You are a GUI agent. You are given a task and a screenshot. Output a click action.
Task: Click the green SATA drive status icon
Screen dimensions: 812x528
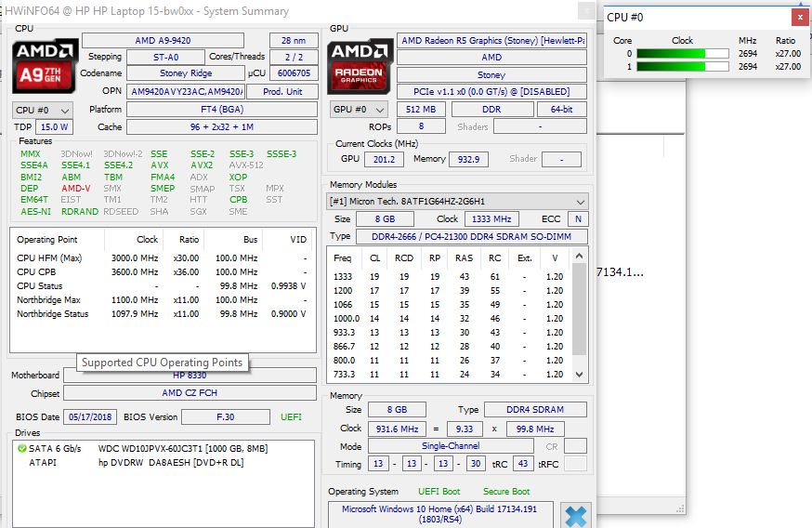pyautogui.click(x=22, y=449)
